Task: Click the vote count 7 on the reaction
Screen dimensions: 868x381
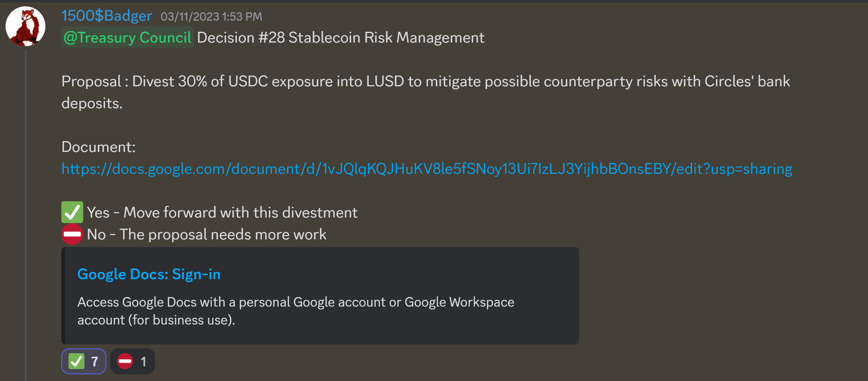Action: tap(95, 362)
